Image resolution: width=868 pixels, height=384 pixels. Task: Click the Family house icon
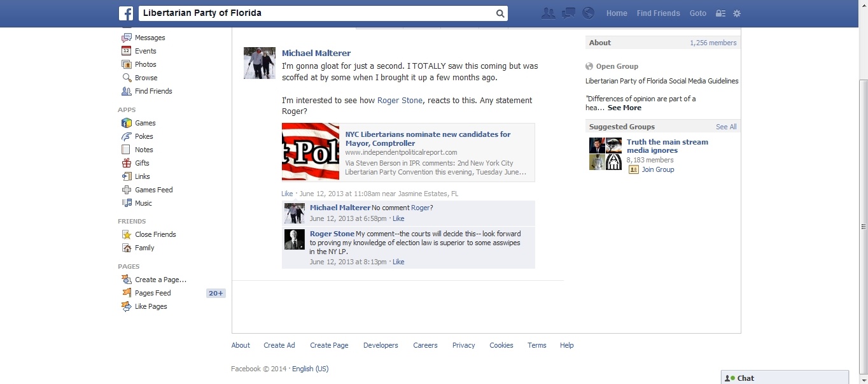tap(127, 248)
